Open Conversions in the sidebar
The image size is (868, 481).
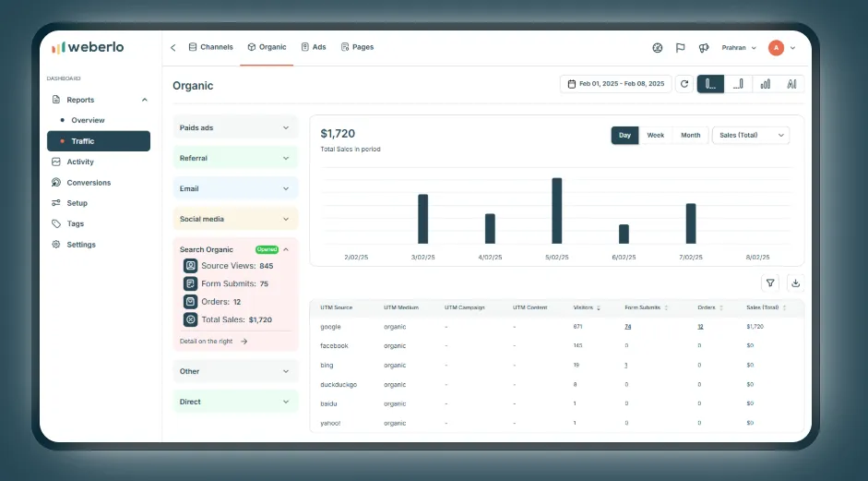(x=81, y=182)
